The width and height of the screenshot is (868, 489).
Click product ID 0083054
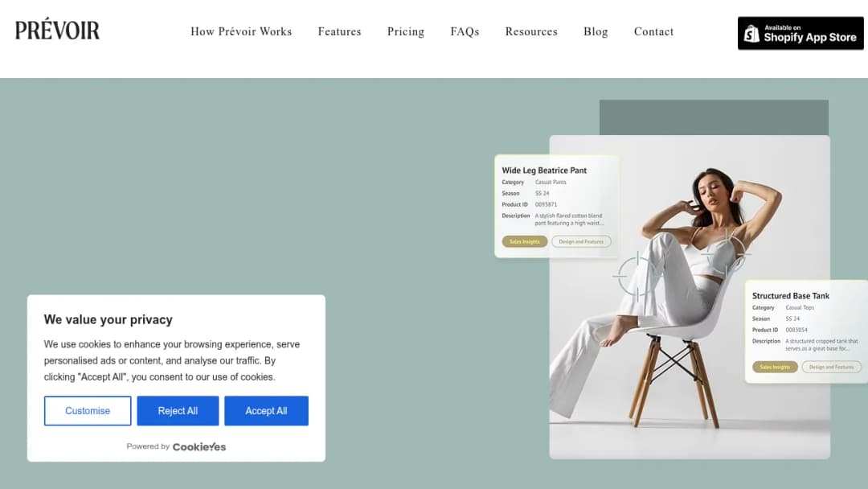(x=796, y=330)
